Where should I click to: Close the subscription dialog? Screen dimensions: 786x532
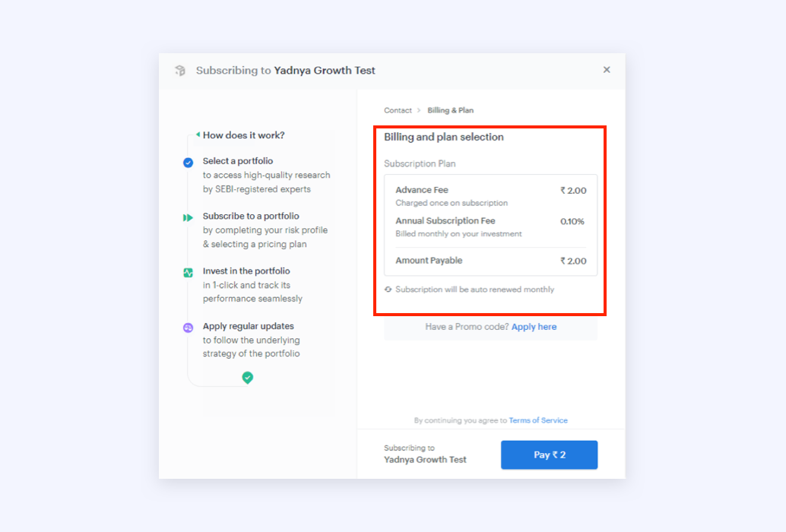(607, 70)
